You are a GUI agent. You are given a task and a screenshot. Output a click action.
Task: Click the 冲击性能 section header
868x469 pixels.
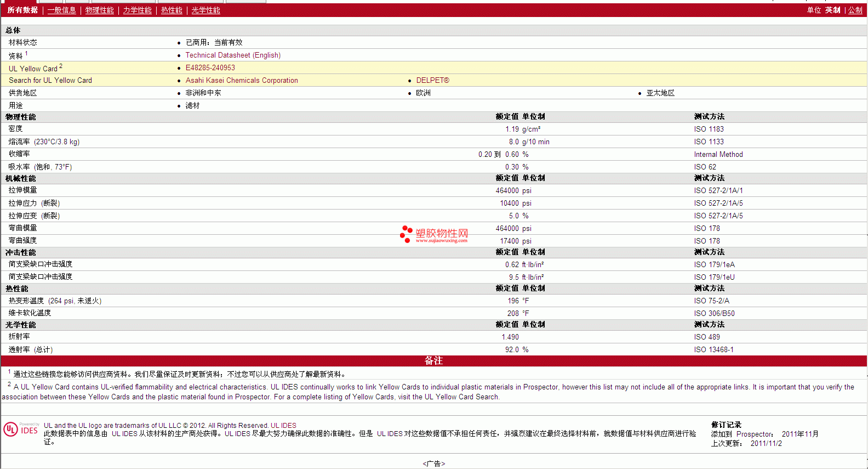pos(21,253)
